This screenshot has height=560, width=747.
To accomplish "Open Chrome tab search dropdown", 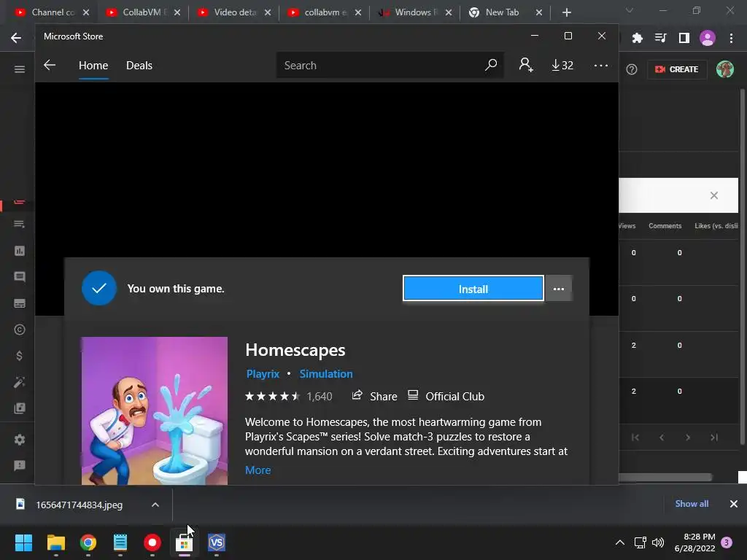I will tap(630, 10).
